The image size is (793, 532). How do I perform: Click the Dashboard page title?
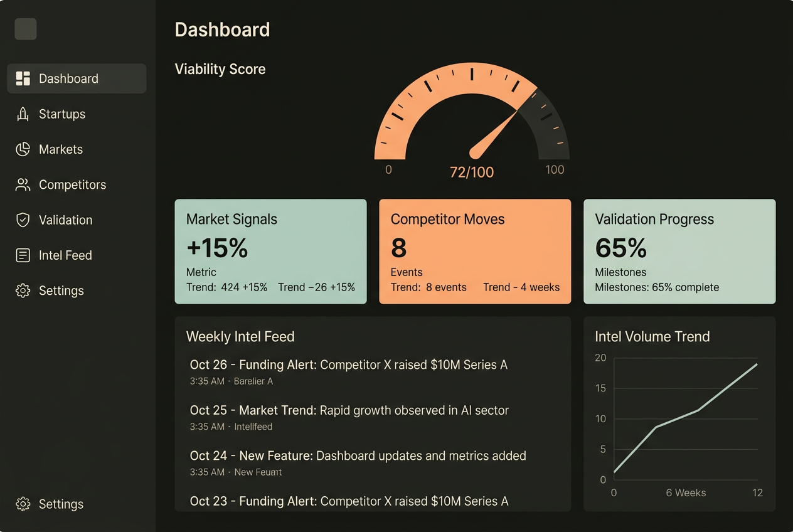222,29
